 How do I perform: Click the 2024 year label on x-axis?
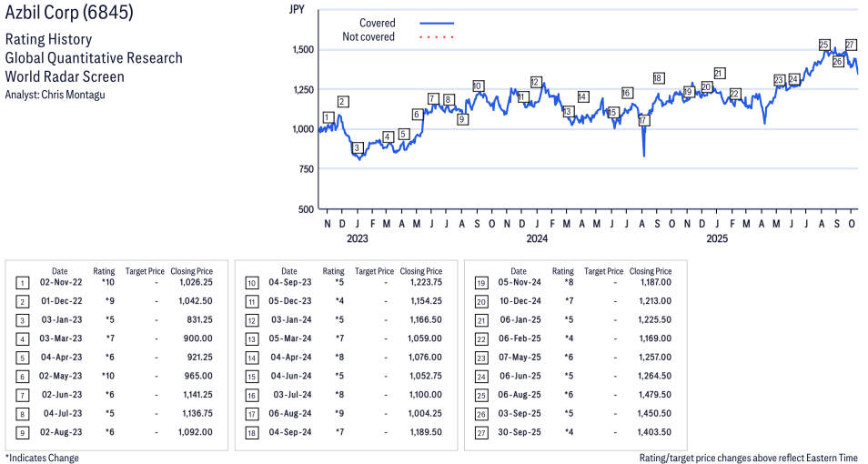(537, 238)
